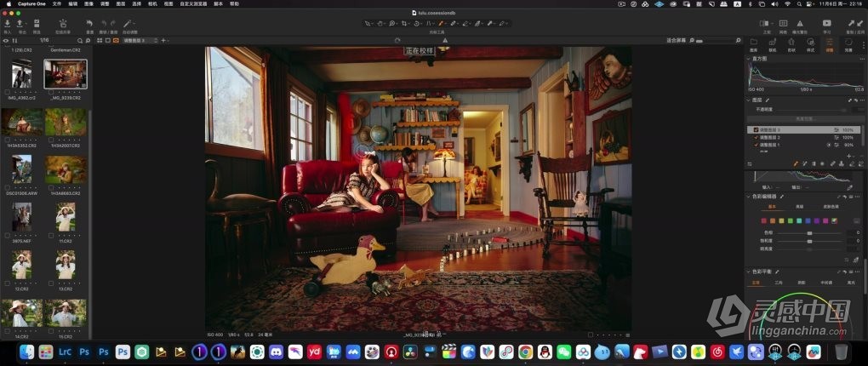Click the Export icon in the toolbar
The image size is (868, 366).
pos(21,24)
